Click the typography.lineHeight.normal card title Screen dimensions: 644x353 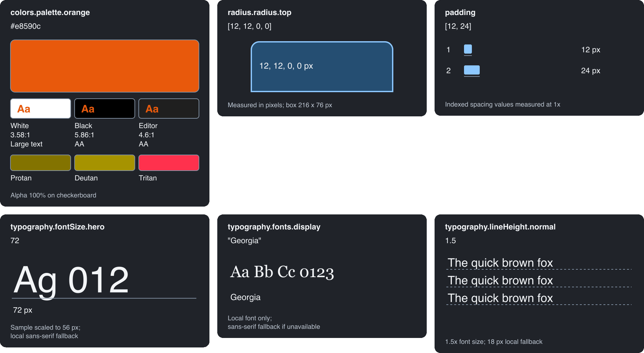tap(500, 227)
